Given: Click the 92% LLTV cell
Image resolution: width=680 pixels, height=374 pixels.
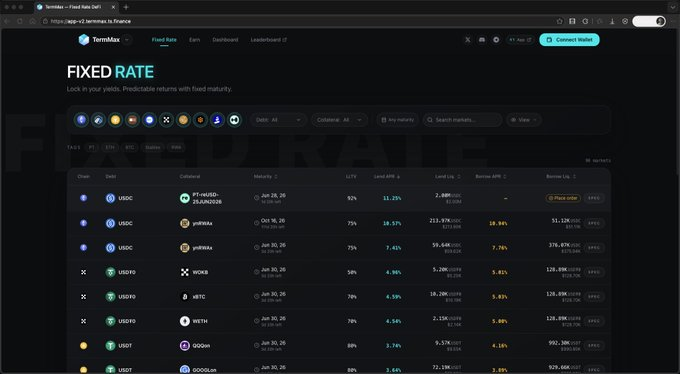Looking at the screenshot, I should click(x=352, y=198).
